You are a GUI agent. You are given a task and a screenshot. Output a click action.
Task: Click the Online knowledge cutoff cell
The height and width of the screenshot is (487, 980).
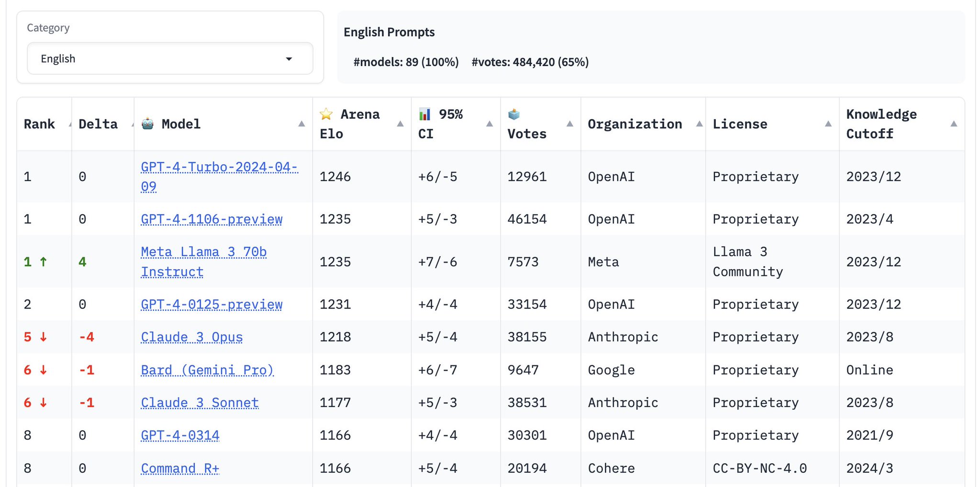click(869, 370)
